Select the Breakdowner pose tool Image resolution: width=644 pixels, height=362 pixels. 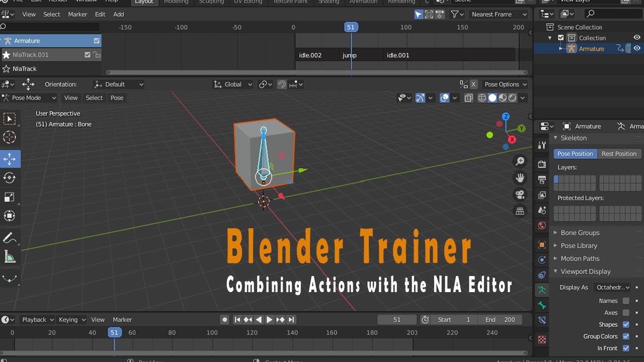(x=10, y=279)
